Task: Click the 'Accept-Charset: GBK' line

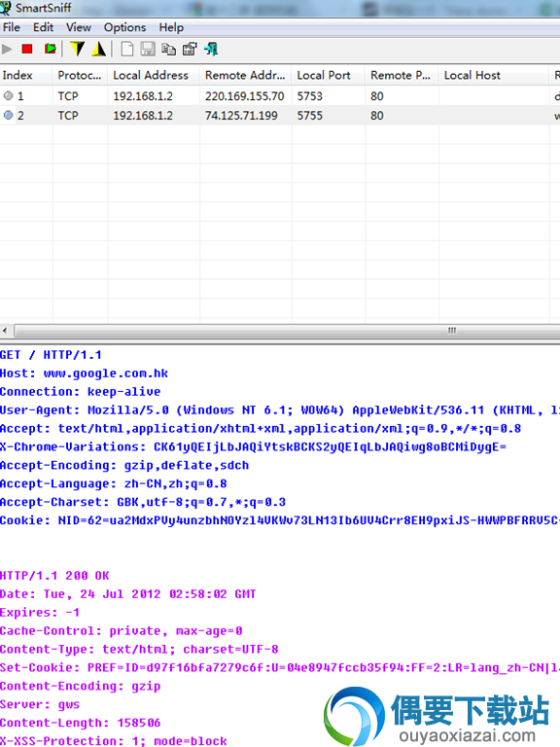Action: [143, 502]
